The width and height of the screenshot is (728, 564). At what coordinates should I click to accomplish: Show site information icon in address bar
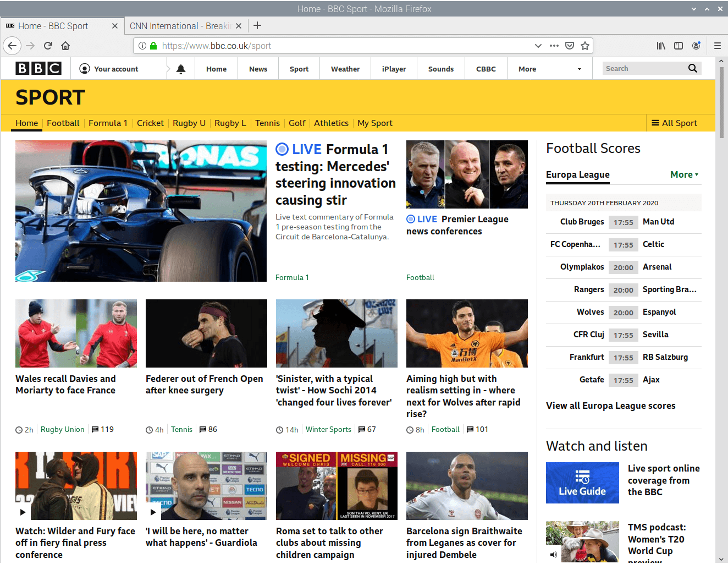(142, 46)
